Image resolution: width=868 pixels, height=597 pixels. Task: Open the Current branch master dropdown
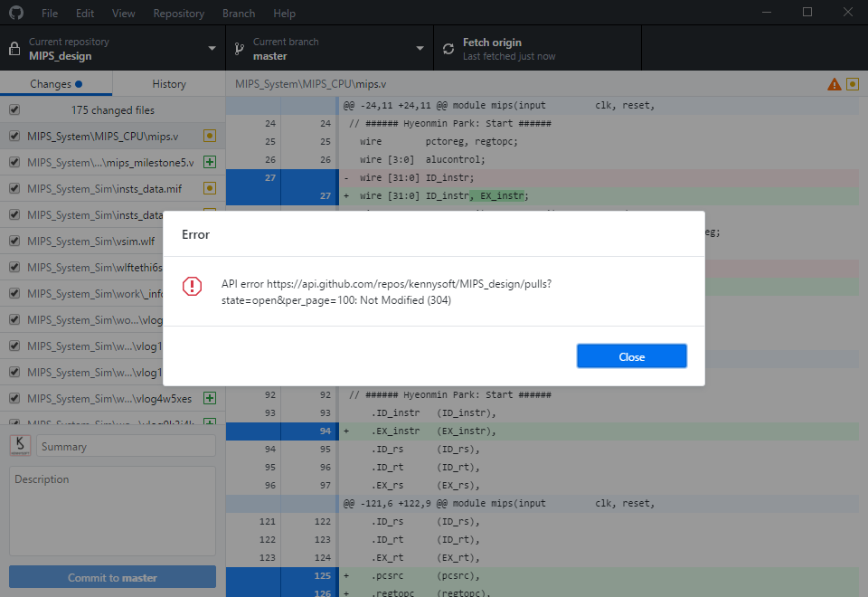pyautogui.click(x=419, y=47)
